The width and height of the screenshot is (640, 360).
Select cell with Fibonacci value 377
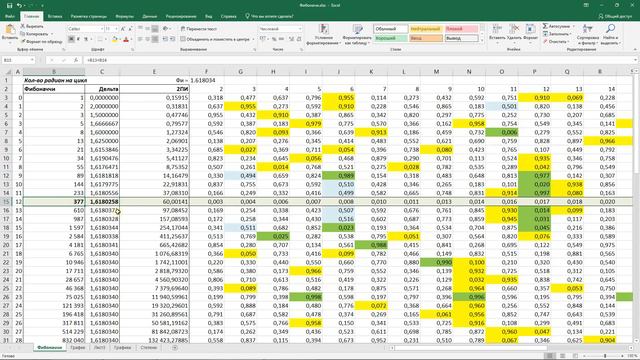click(x=54, y=202)
